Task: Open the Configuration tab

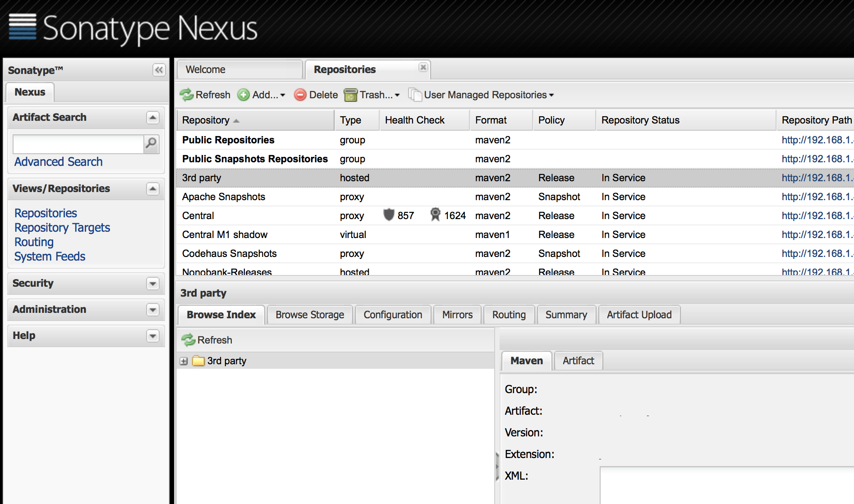Action: tap(393, 315)
